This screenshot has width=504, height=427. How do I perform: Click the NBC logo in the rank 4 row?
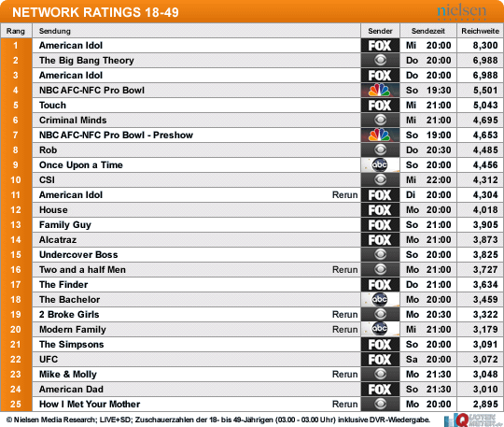point(380,90)
